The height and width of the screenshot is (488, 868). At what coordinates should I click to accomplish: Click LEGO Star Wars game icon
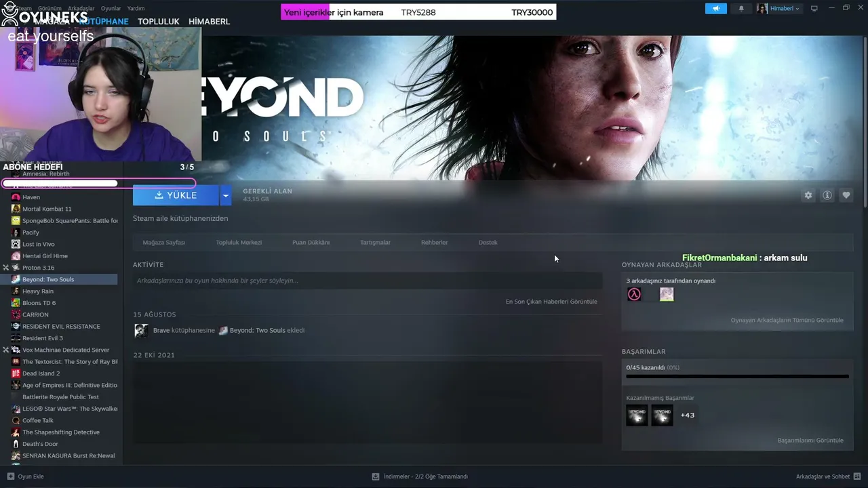pyautogui.click(x=16, y=409)
